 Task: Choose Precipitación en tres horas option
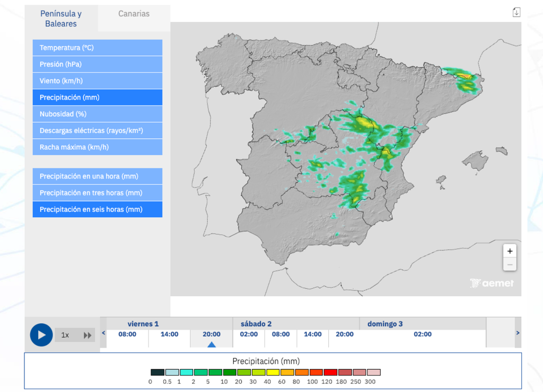[98, 193]
